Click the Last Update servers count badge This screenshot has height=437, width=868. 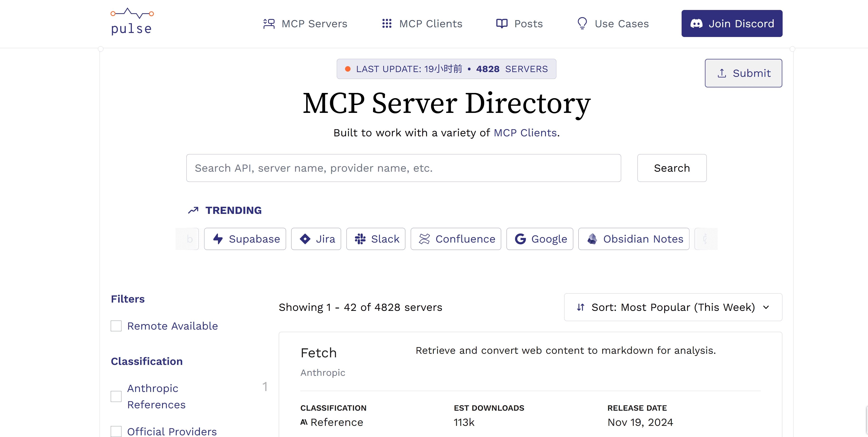click(446, 69)
